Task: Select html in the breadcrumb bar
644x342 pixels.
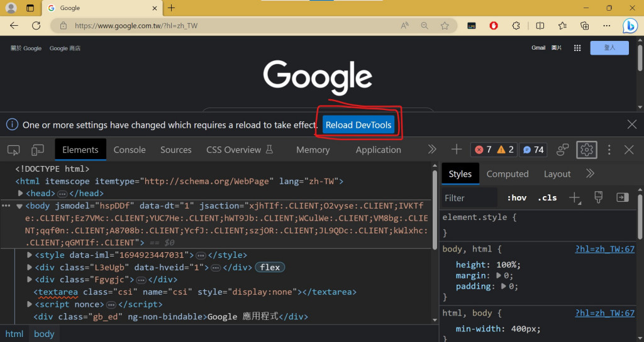Action: tap(14, 334)
